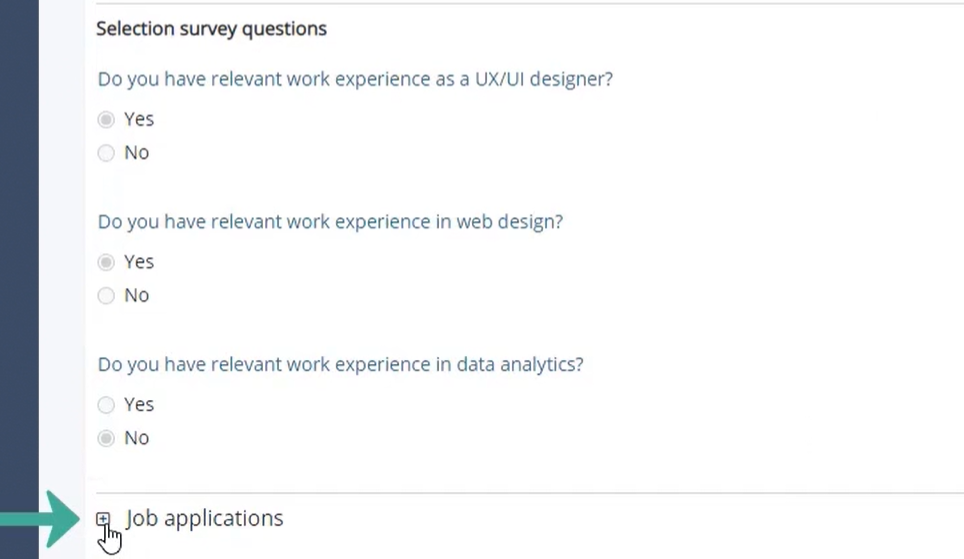Click the 'No' label text under web design question

pos(136,295)
